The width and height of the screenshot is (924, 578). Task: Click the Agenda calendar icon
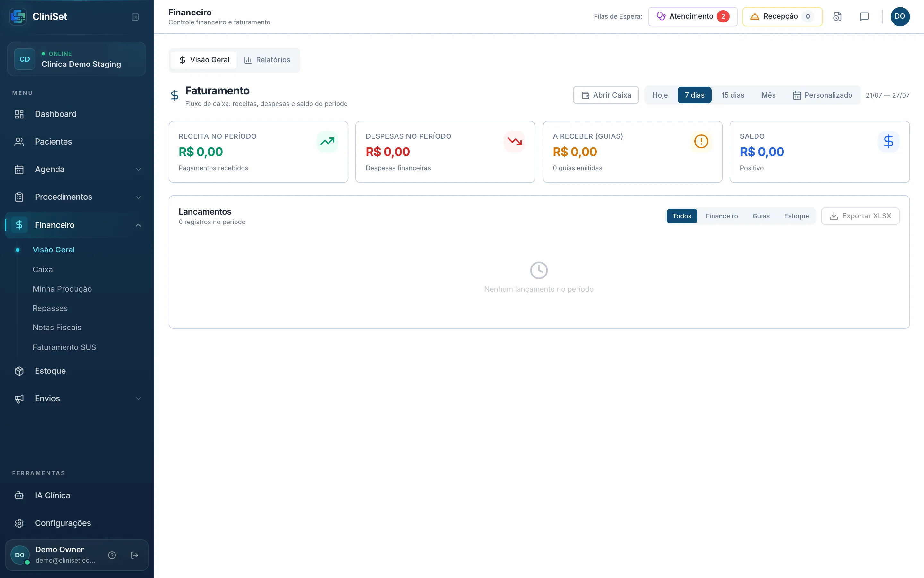tap(19, 169)
